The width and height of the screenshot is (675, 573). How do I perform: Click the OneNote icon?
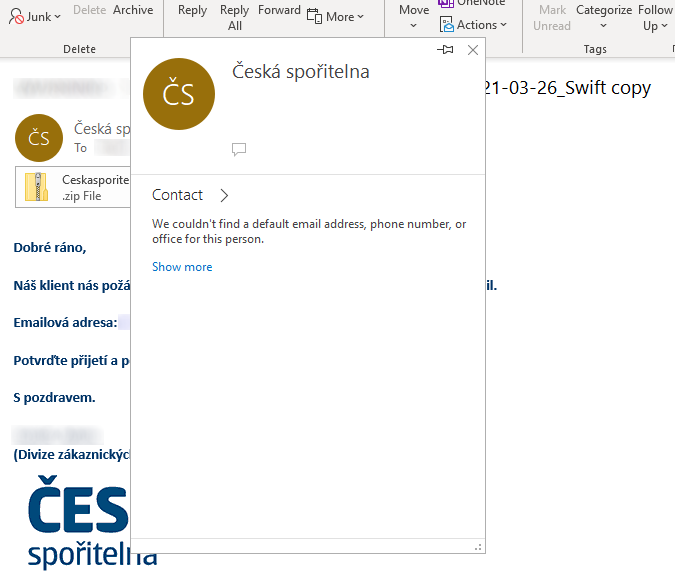pos(447,3)
